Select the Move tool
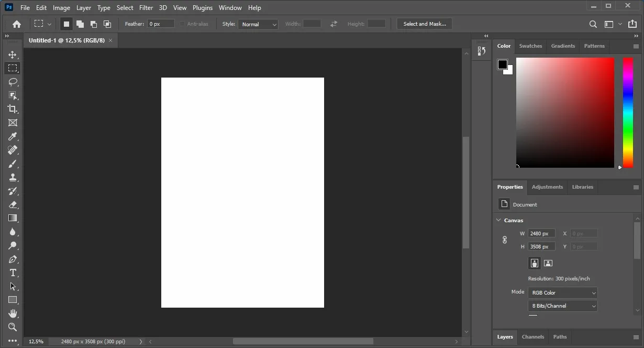Image resolution: width=644 pixels, height=348 pixels. (x=13, y=54)
